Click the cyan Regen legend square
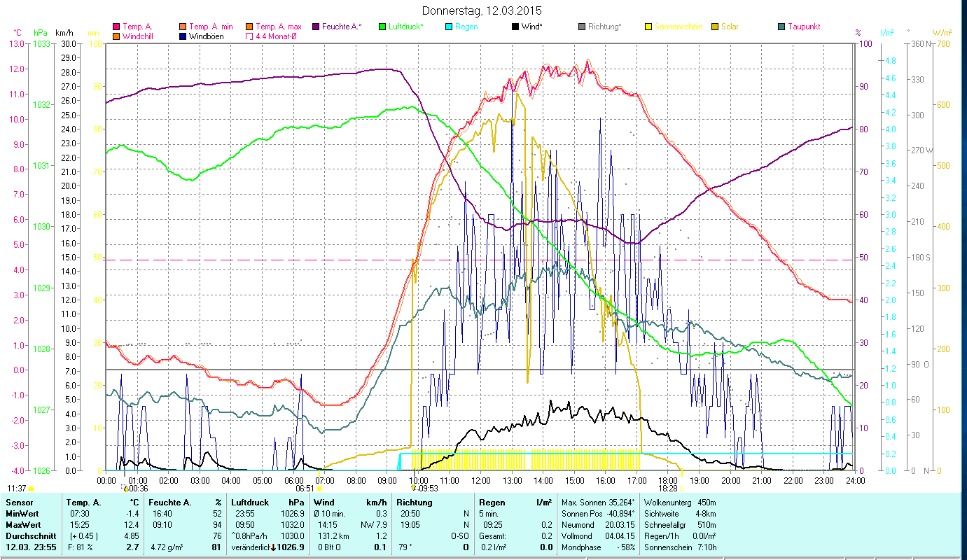The width and height of the screenshot is (967, 560). (449, 27)
